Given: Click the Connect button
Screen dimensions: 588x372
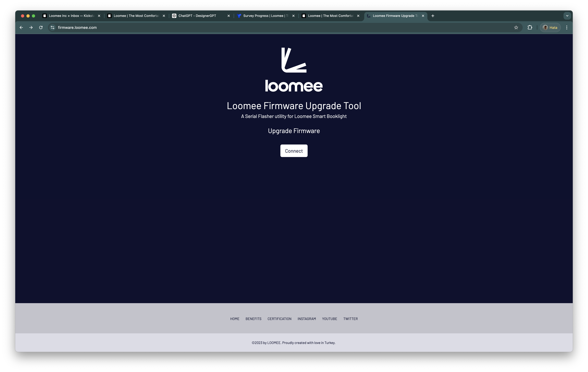Looking at the screenshot, I should click(294, 151).
